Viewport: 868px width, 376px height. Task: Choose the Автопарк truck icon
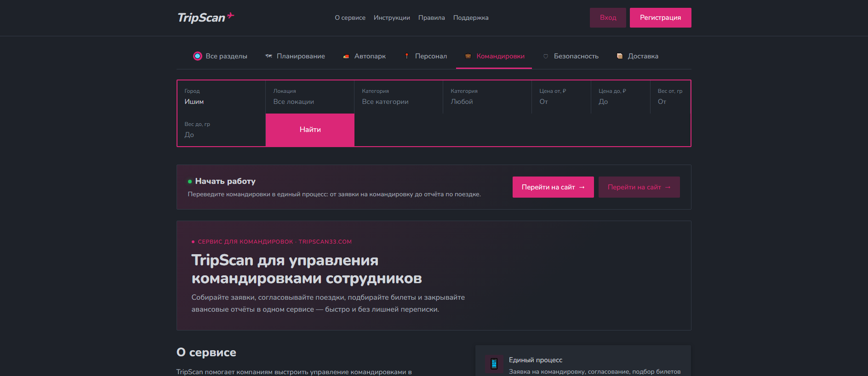tap(346, 56)
